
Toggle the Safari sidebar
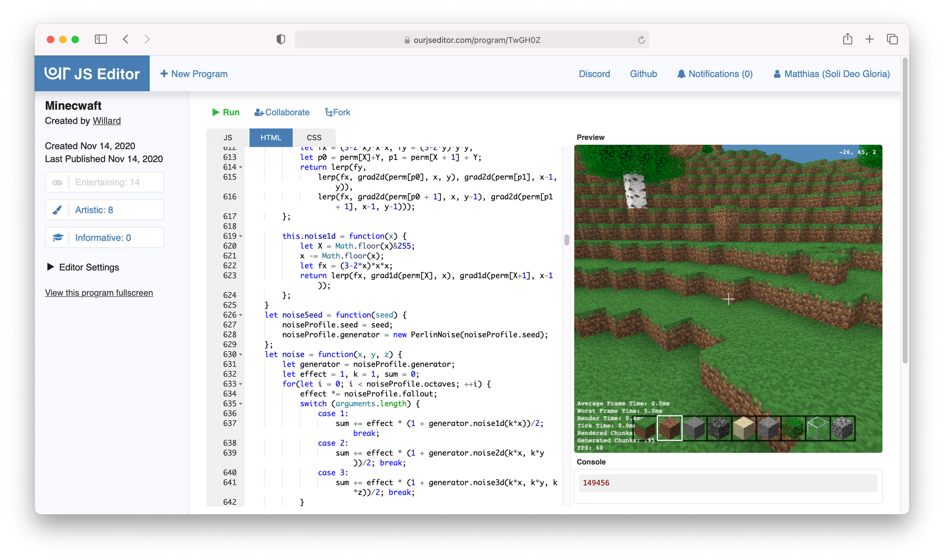tap(101, 39)
